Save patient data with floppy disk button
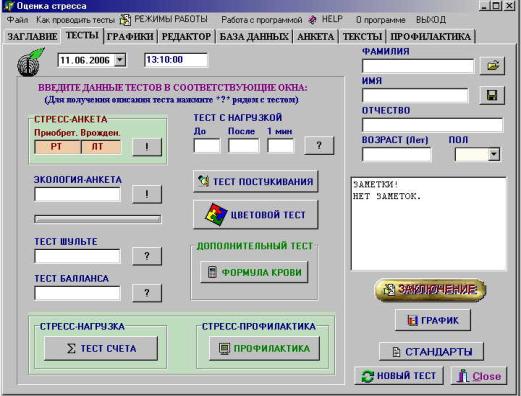The width and height of the screenshot is (521, 396). [x=492, y=96]
